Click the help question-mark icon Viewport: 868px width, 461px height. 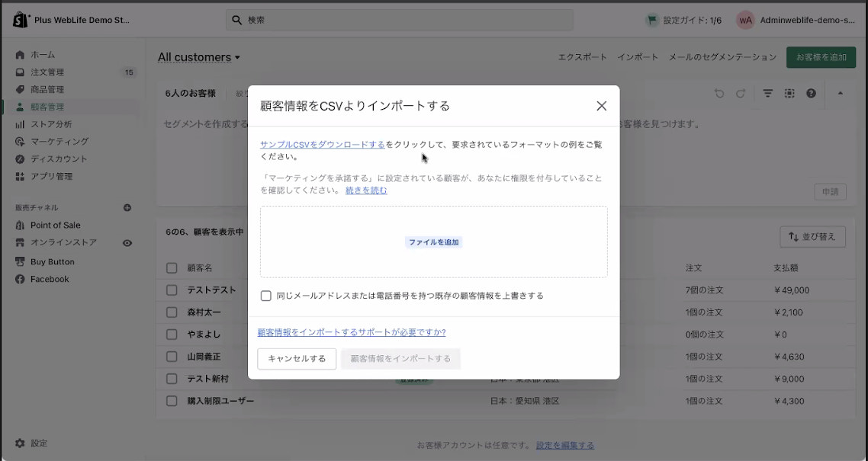811,92
